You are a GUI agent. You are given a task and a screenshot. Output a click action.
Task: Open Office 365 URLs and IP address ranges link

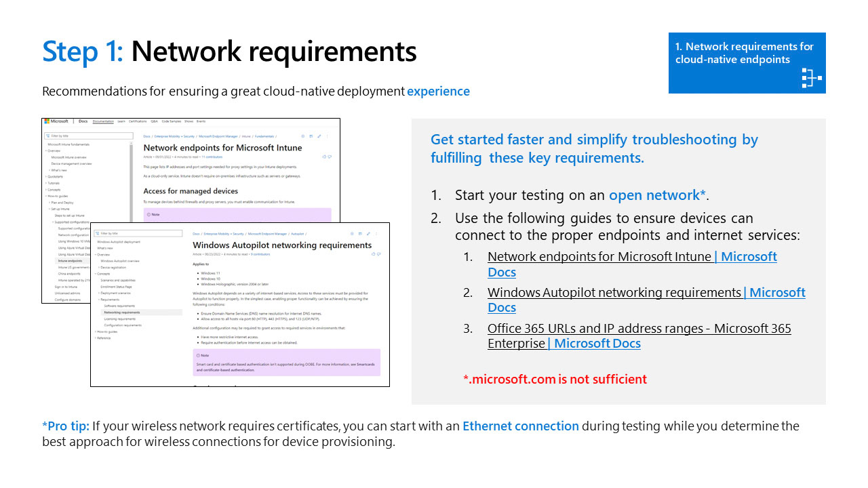point(639,335)
